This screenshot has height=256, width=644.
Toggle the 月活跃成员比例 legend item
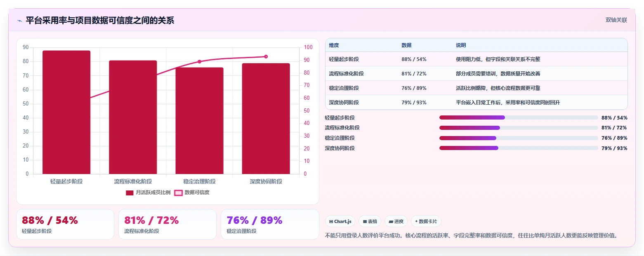(148, 193)
